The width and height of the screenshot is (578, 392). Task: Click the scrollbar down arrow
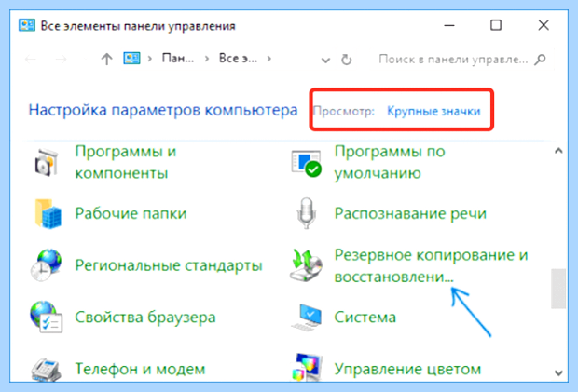pyautogui.click(x=558, y=372)
